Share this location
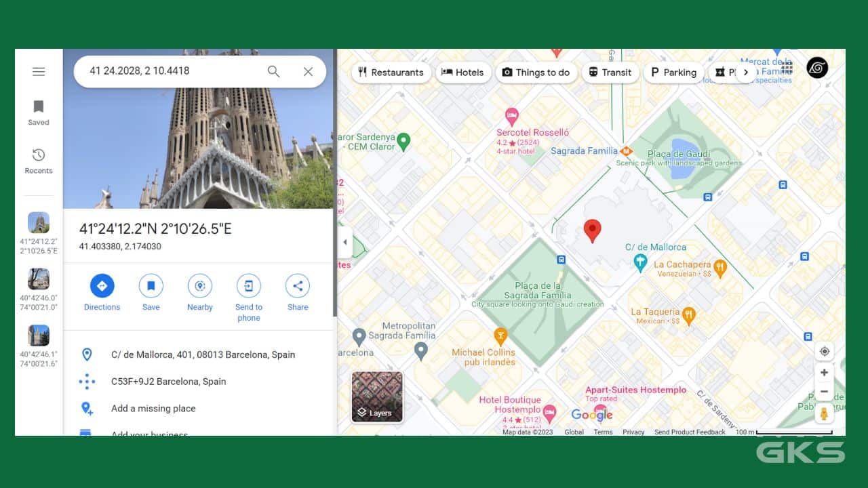 [298, 286]
